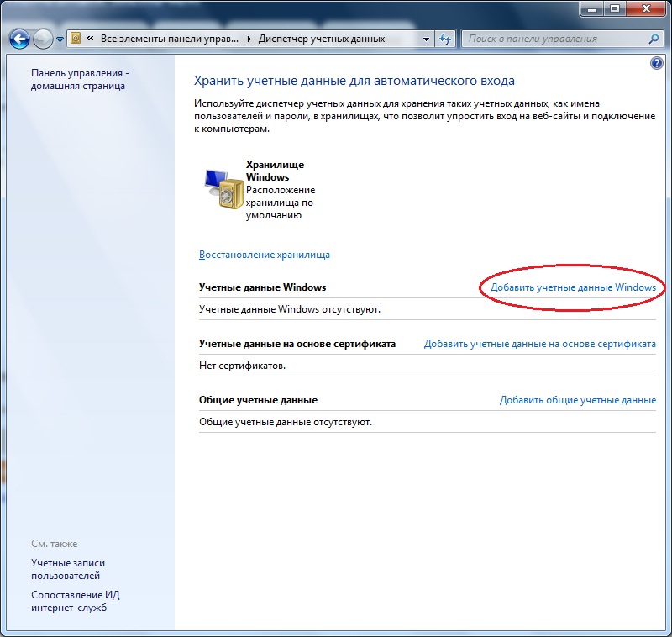This screenshot has height=637, width=672.
Task: Click 'Учетные данные Windows отсутствуют.' text
Action: (x=289, y=309)
